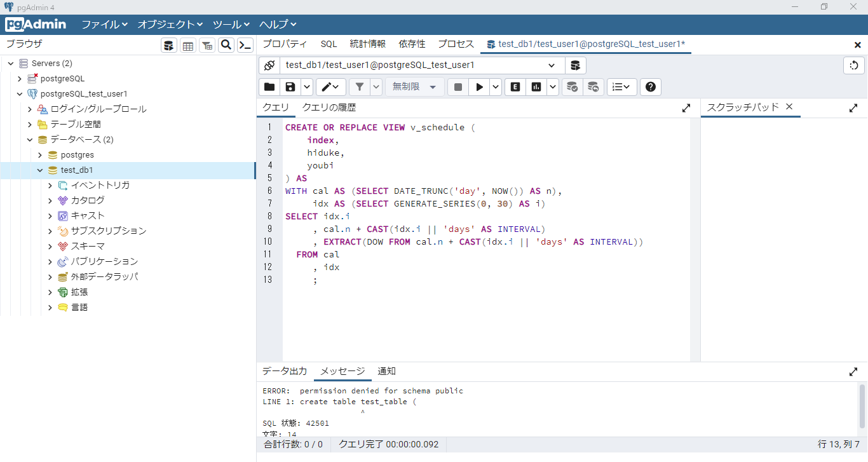Open the Macros list menu

[621, 87]
